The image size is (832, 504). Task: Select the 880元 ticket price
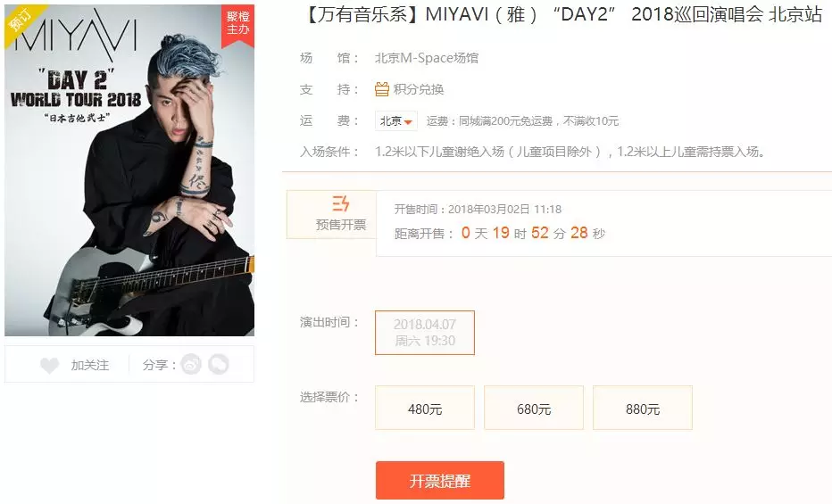coord(643,408)
